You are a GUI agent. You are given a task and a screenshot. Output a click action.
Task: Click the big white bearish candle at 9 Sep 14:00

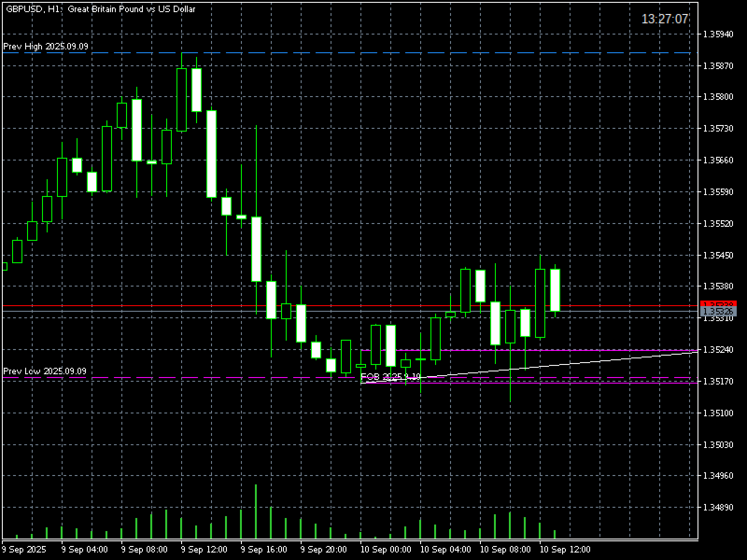[x=211, y=154]
